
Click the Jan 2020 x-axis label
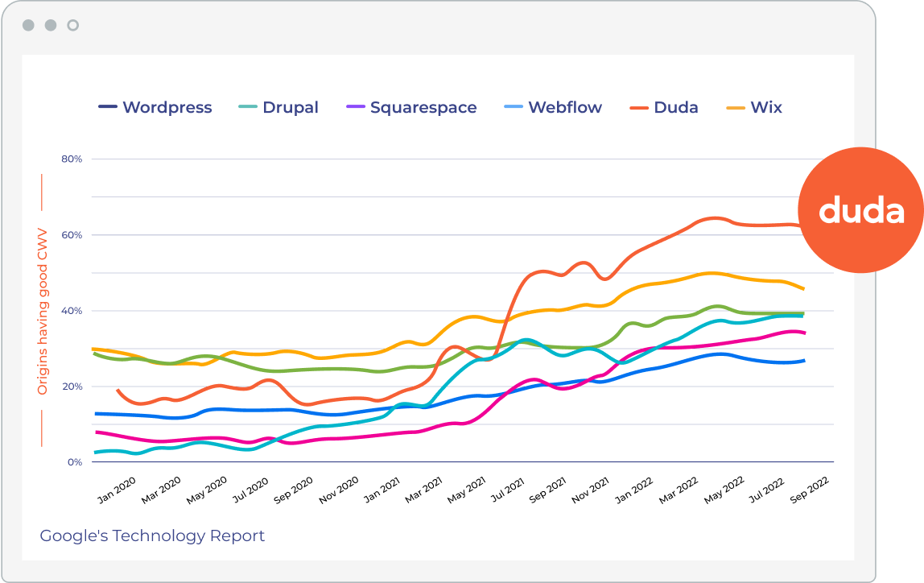point(117,490)
